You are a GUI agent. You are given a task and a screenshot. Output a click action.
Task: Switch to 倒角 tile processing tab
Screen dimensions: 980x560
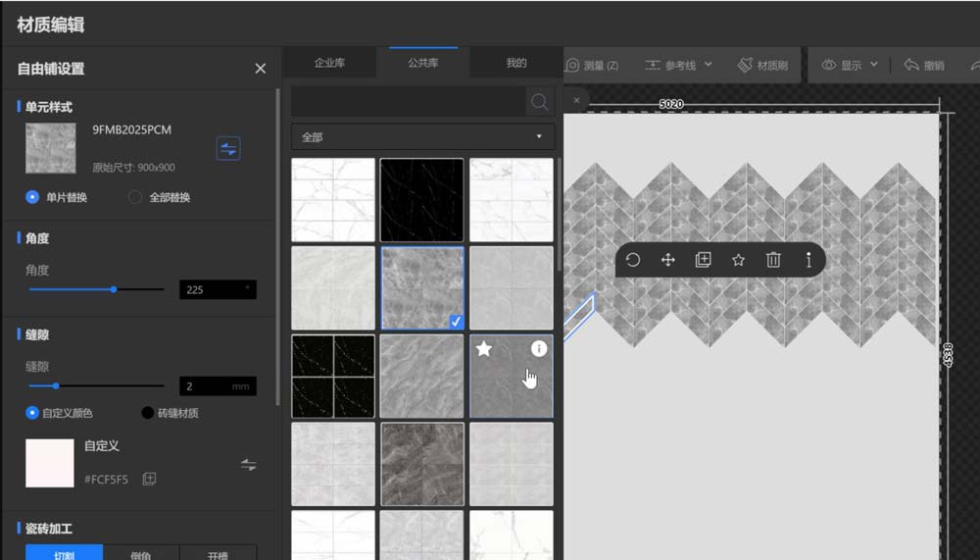click(x=141, y=553)
